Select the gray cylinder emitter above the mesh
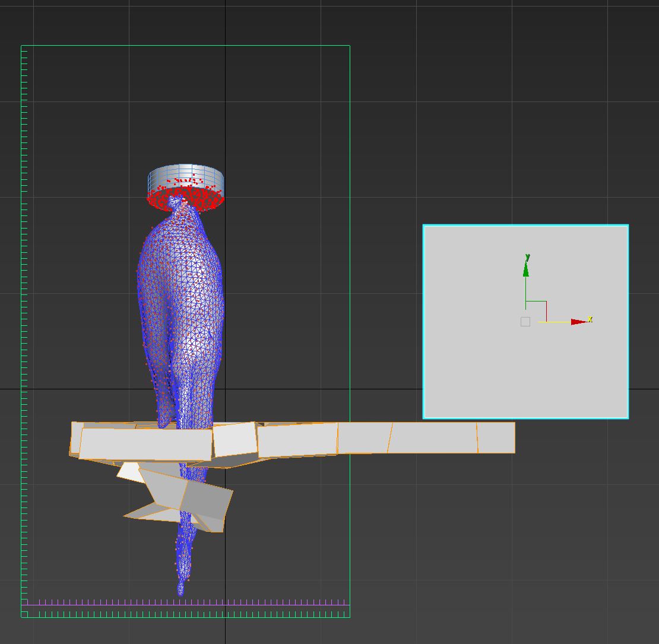This screenshot has width=659, height=644. [x=186, y=176]
